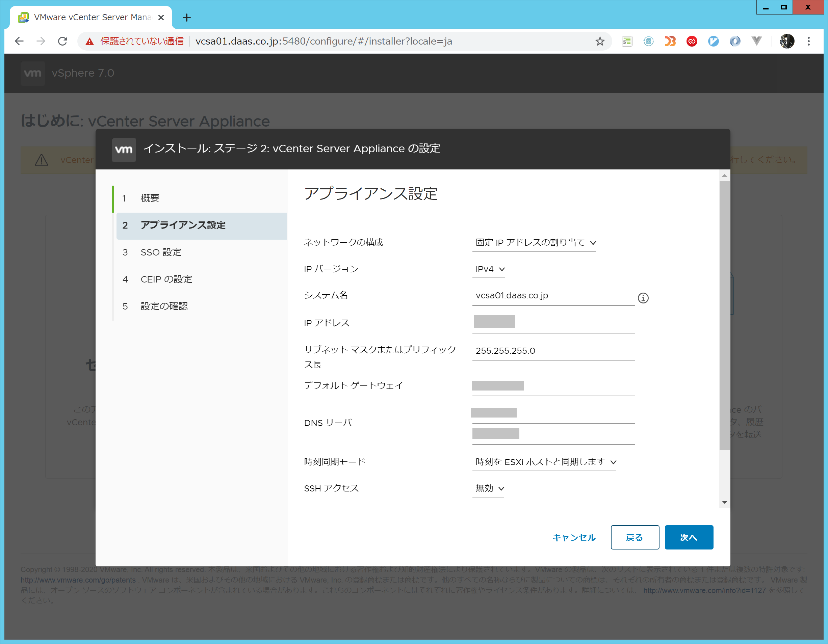Open the 時刻同期モード dropdown
The height and width of the screenshot is (644, 828).
544,462
